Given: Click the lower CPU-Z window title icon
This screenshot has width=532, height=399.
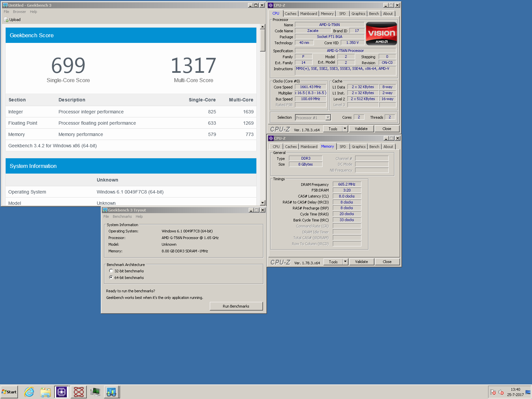Looking at the screenshot, I should (x=271, y=138).
